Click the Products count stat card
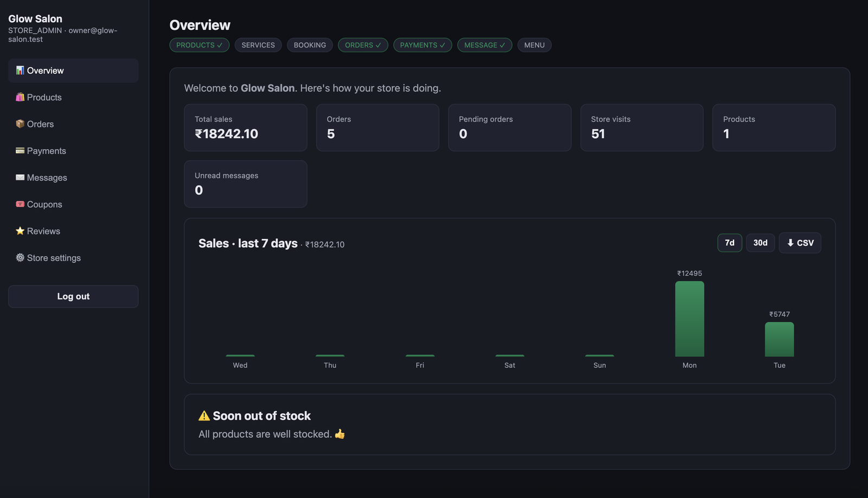This screenshot has height=498, width=868. pyautogui.click(x=774, y=127)
